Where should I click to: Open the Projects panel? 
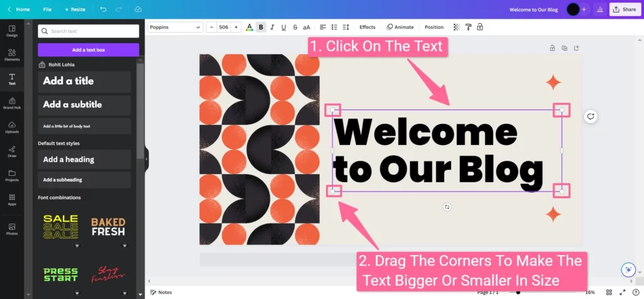click(12, 175)
